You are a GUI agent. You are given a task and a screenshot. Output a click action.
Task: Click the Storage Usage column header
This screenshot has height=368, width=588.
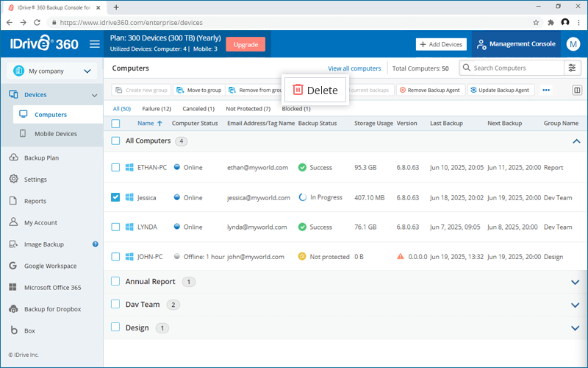click(x=373, y=123)
